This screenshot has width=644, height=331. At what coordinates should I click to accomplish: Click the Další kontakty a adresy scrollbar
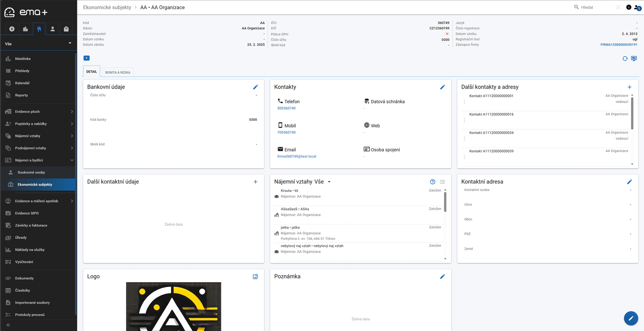tap(632, 113)
